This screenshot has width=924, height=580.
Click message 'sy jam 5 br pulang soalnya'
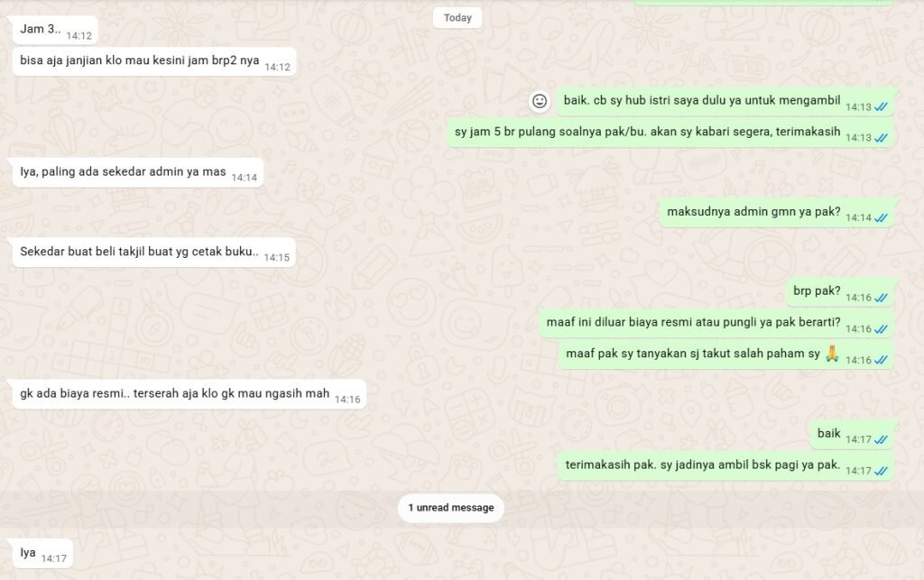[670, 133]
